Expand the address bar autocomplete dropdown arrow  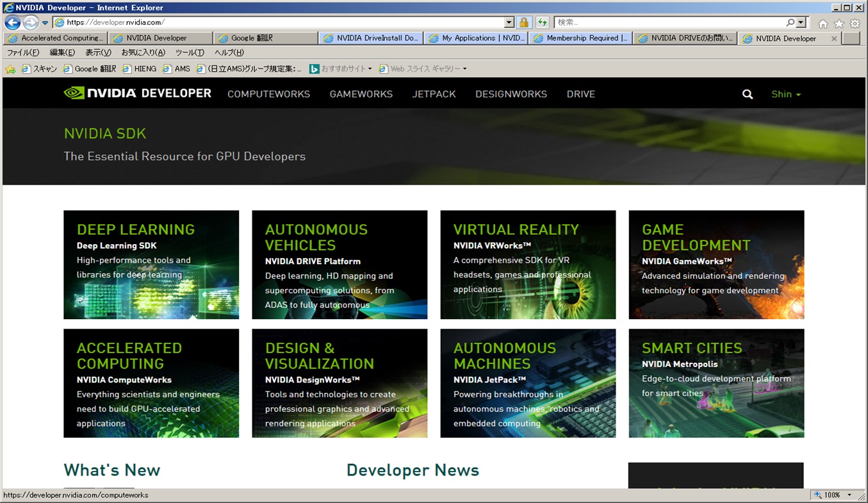coord(509,22)
